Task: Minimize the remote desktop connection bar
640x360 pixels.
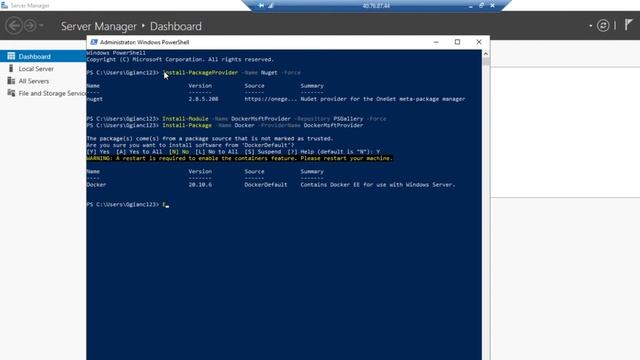Action: tap(471, 6)
